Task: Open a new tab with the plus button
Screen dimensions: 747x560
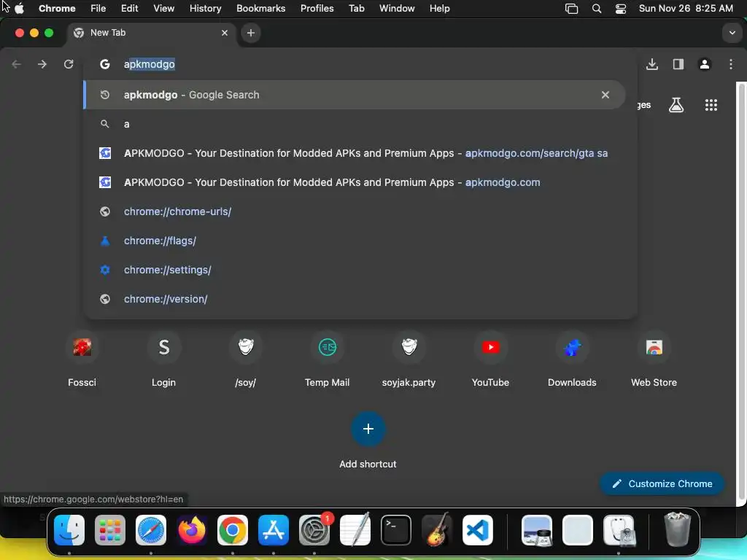Action: pyautogui.click(x=251, y=33)
